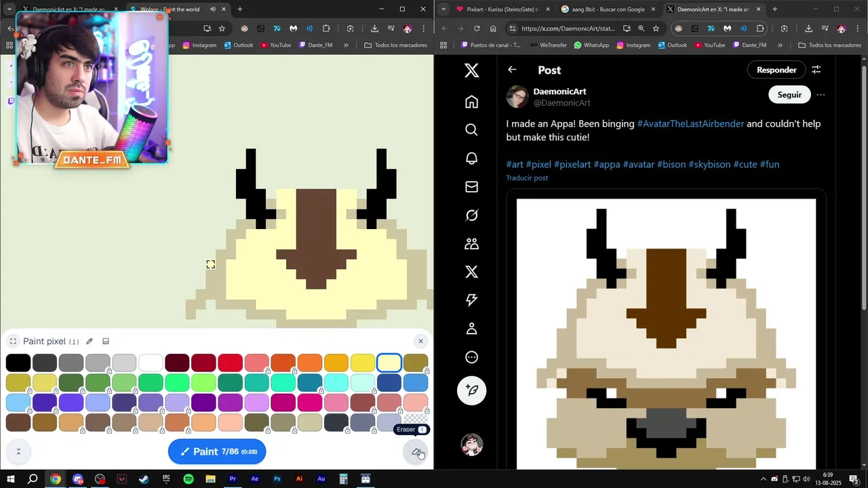Open X search in sidebar
The height and width of the screenshot is (488, 868).
(x=472, y=130)
